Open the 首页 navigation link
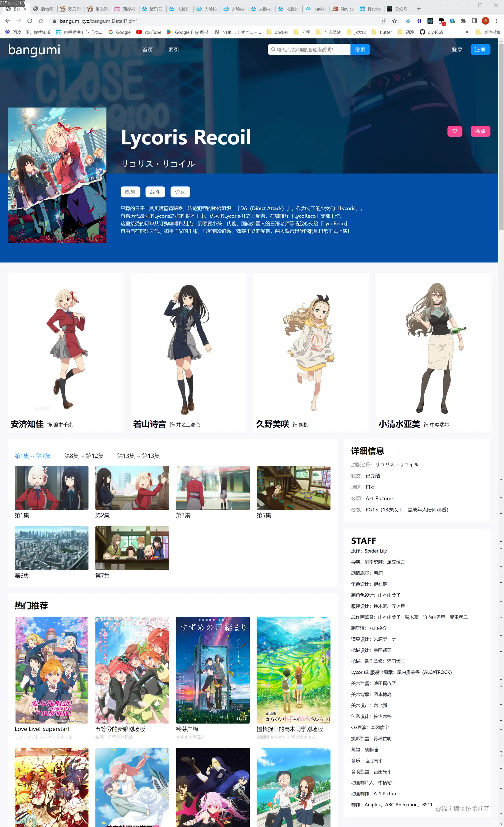The width and height of the screenshot is (504, 827). 147,49
